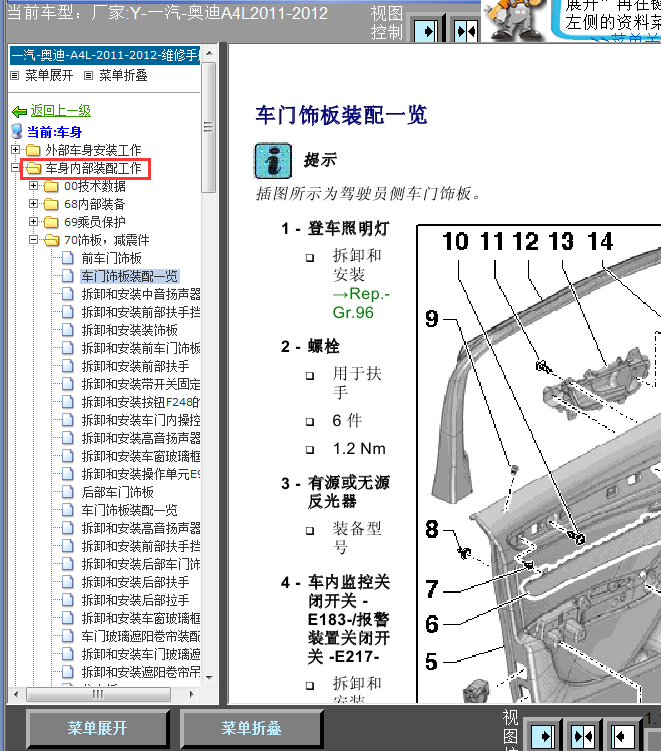The width and height of the screenshot is (661, 751).
Task: Expand the 00技术数据 node
Action: (x=33, y=186)
